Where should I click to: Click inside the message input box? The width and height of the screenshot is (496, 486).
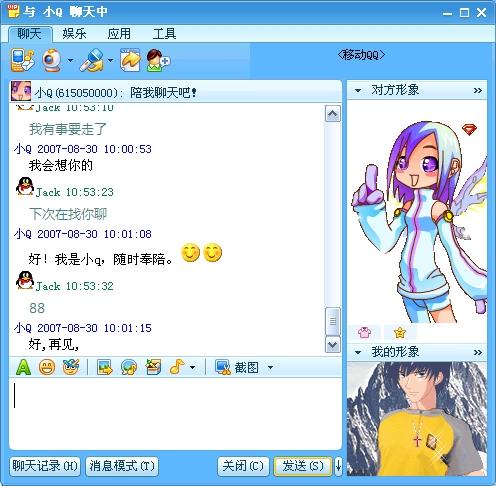[175, 413]
